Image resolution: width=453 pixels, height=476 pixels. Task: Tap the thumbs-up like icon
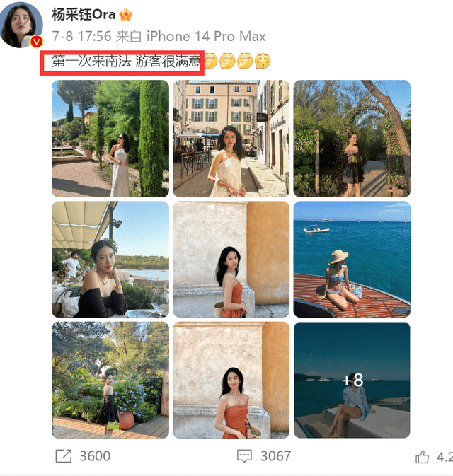422,457
